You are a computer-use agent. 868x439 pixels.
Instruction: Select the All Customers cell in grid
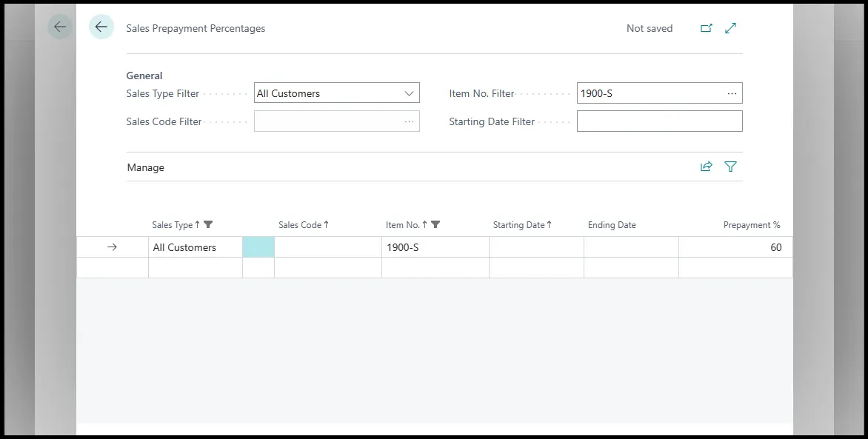tap(196, 247)
